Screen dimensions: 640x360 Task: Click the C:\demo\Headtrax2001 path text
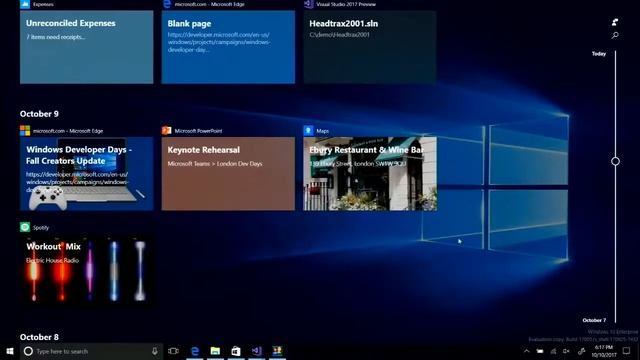tap(339, 35)
